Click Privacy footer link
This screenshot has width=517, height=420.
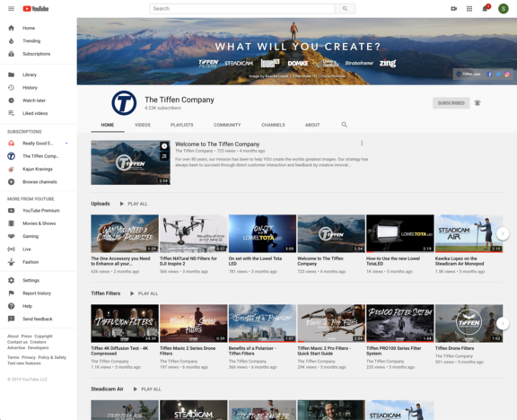tap(29, 357)
